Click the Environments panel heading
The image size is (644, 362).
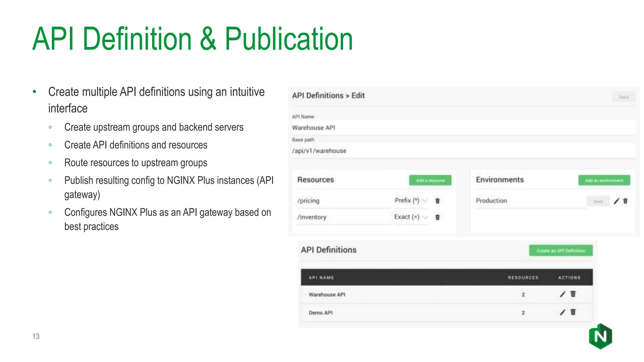click(x=500, y=180)
